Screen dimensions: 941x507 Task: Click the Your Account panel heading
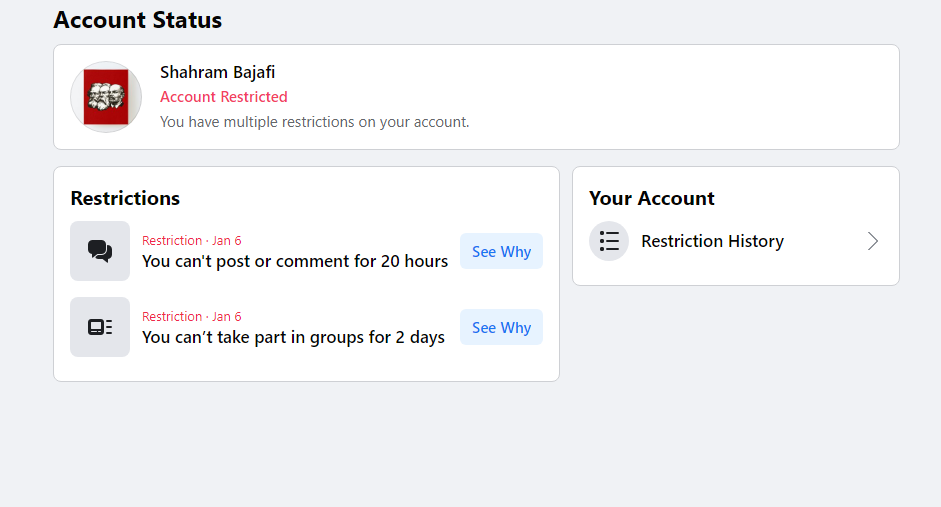click(652, 198)
